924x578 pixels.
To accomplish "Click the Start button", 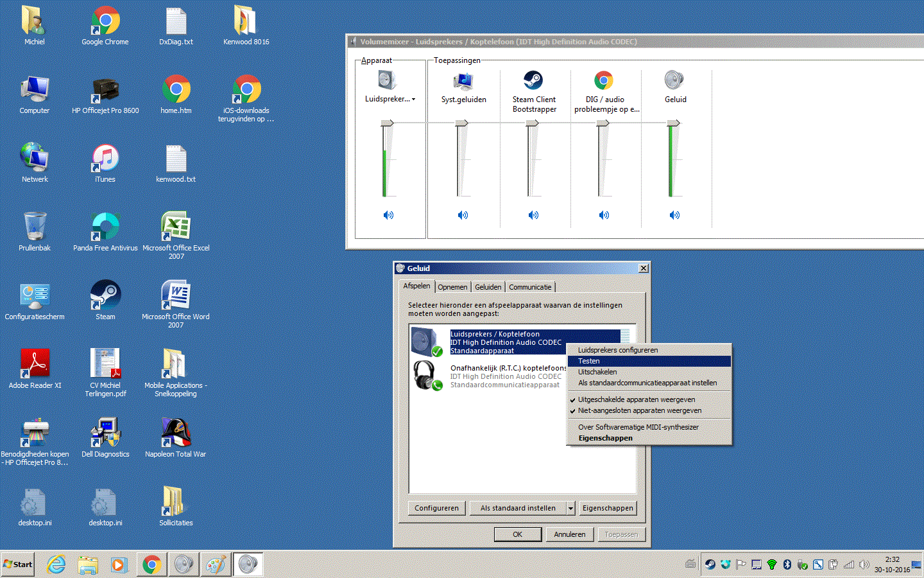I will (18, 565).
